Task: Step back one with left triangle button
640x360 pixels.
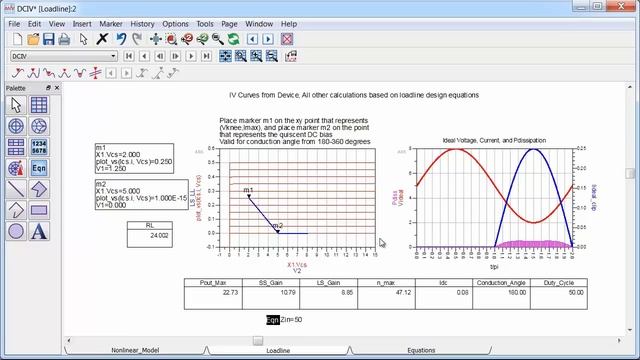Action: (144, 56)
